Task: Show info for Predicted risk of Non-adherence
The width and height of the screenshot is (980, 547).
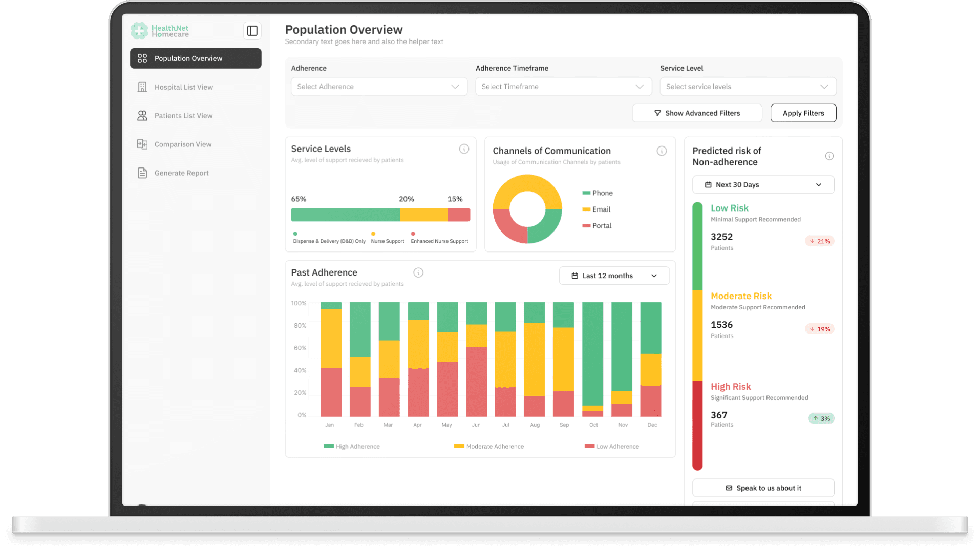Action: [829, 156]
